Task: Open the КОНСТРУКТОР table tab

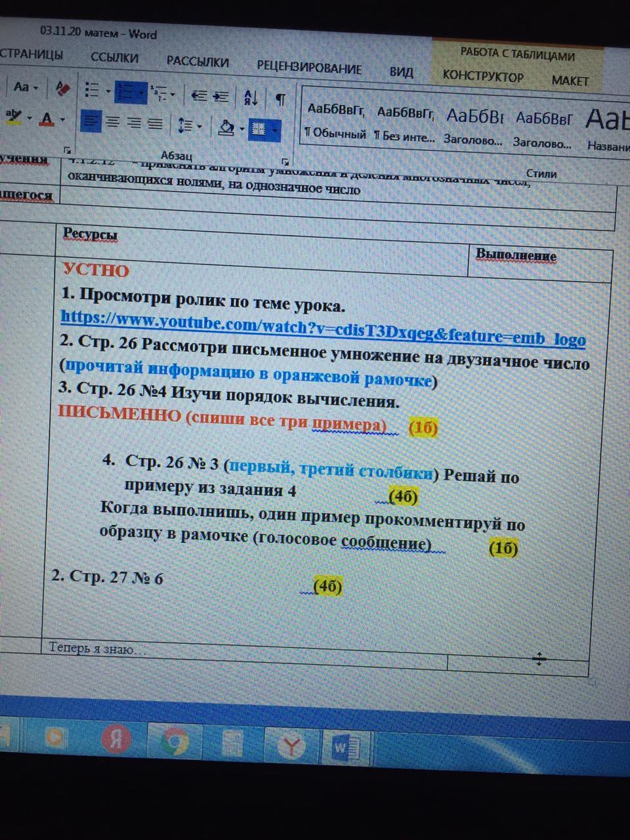Action: [x=483, y=75]
